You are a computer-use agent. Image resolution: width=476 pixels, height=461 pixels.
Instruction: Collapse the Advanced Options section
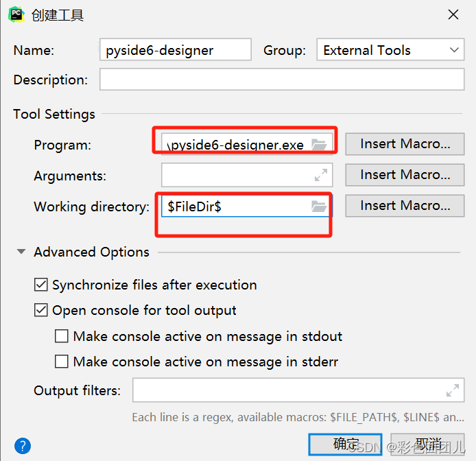coord(21,252)
